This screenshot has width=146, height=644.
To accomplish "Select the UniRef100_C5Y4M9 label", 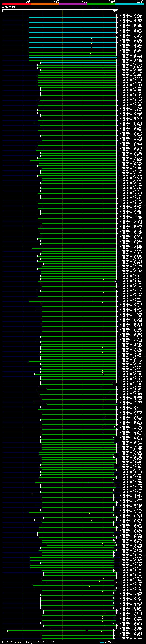I will pos(131,60).
